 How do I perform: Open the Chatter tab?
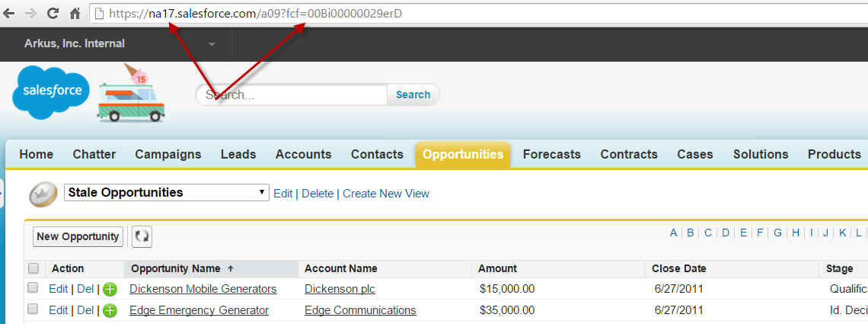click(94, 154)
